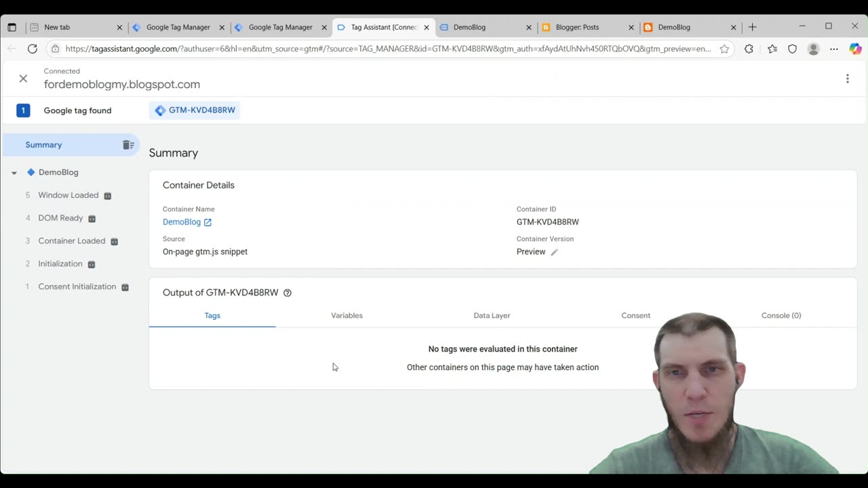The width and height of the screenshot is (868, 488).
Task: Bookmark this page with the star icon
Action: [x=724, y=49]
